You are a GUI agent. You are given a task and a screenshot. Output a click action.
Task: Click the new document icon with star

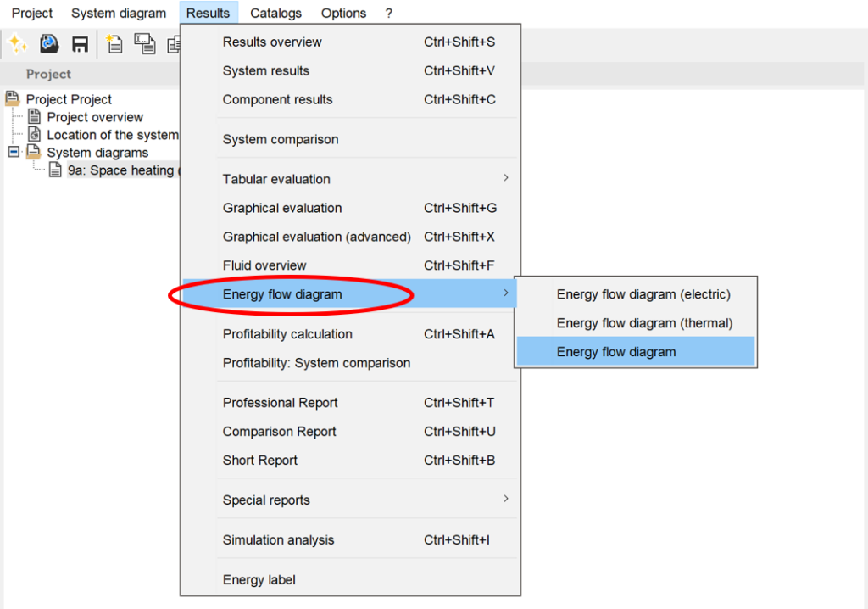point(114,44)
